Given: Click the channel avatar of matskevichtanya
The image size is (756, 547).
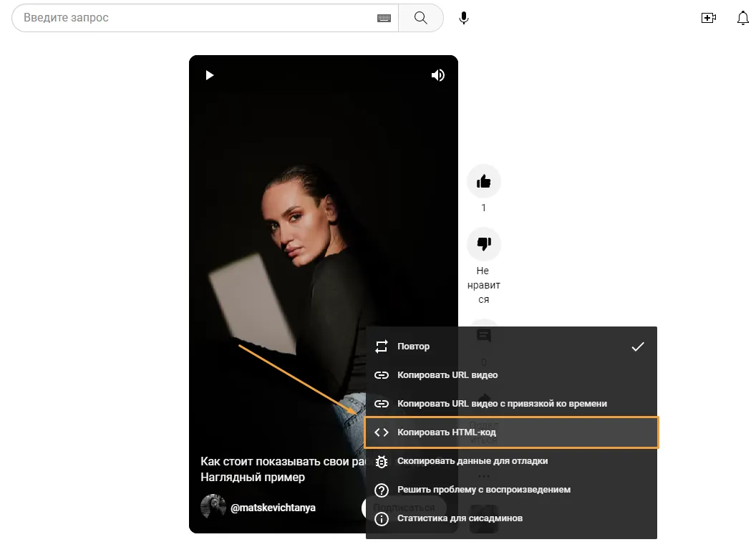Looking at the screenshot, I should coord(213,506).
